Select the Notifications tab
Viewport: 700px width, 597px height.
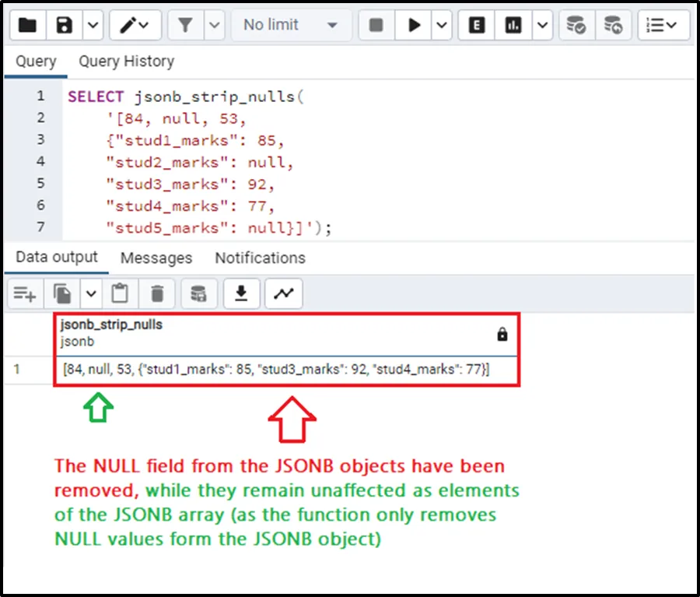[x=260, y=258]
